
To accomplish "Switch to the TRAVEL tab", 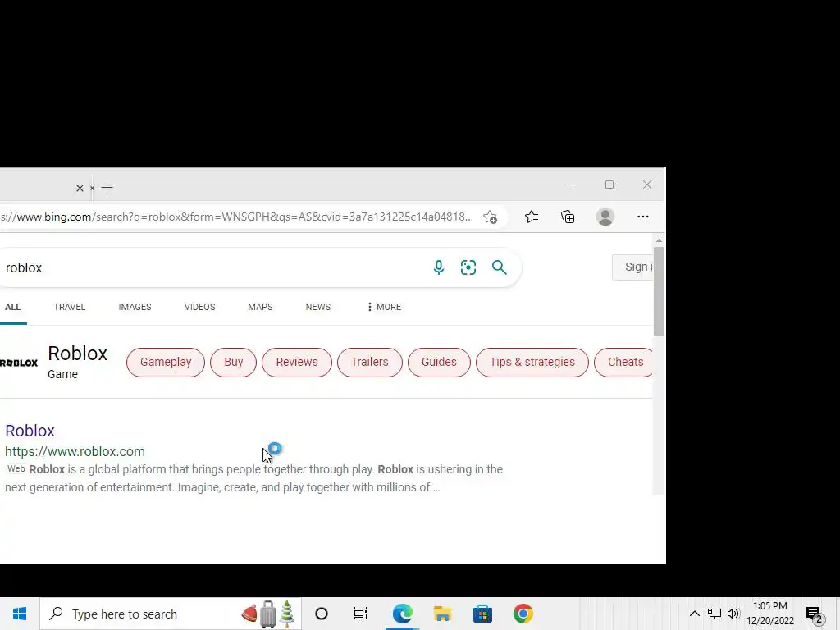I will tap(69, 307).
